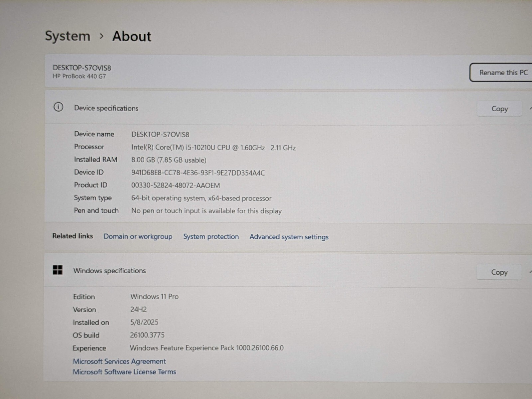Screen dimensions: 532x399
Task: Open System protection link
Action: coord(211,236)
